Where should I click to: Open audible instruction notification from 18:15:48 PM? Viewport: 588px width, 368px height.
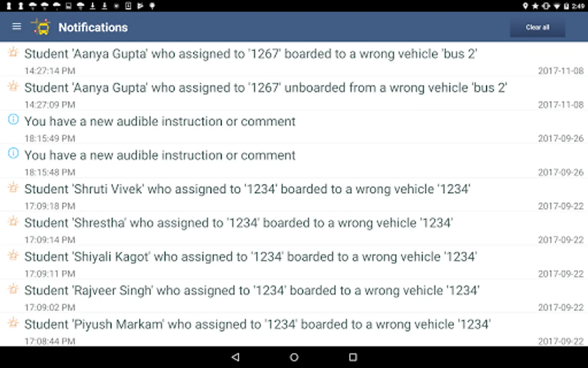294,161
